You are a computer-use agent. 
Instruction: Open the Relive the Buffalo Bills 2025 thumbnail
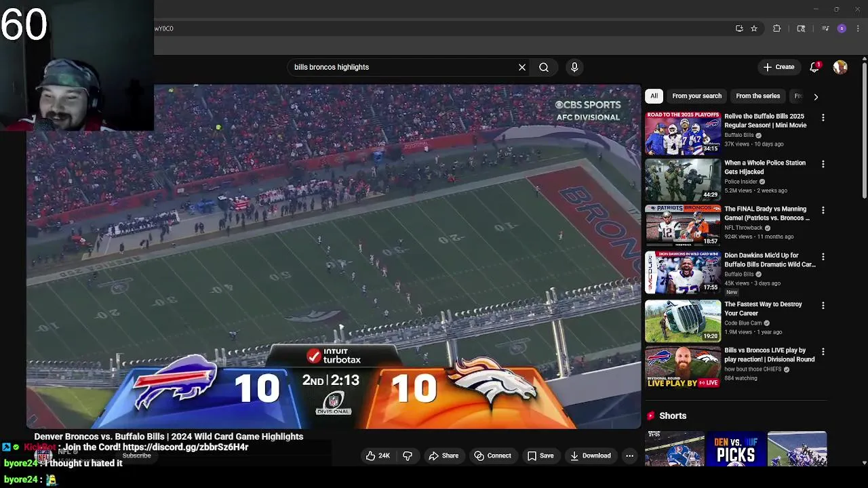tap(682, 133)
